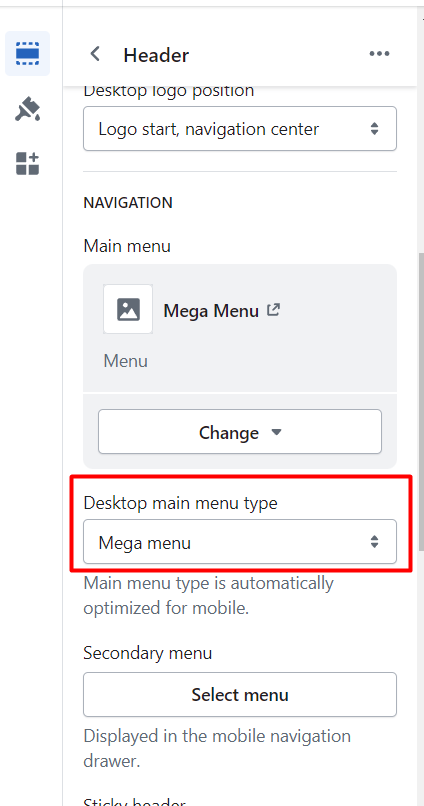This screenshot has height=806, width=424.
Task: Open Theme settings paintbrush icon
Action: [27, 109]
